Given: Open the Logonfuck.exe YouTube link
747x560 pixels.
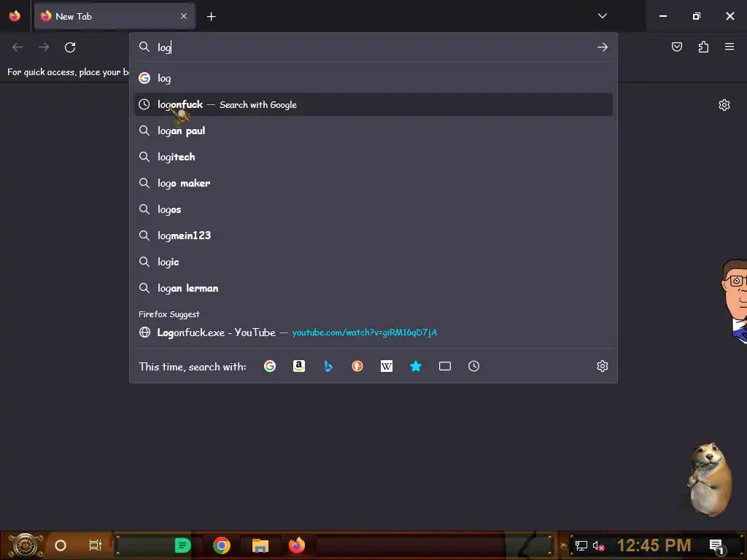Looking at the screenshot, I should point(373,332).
